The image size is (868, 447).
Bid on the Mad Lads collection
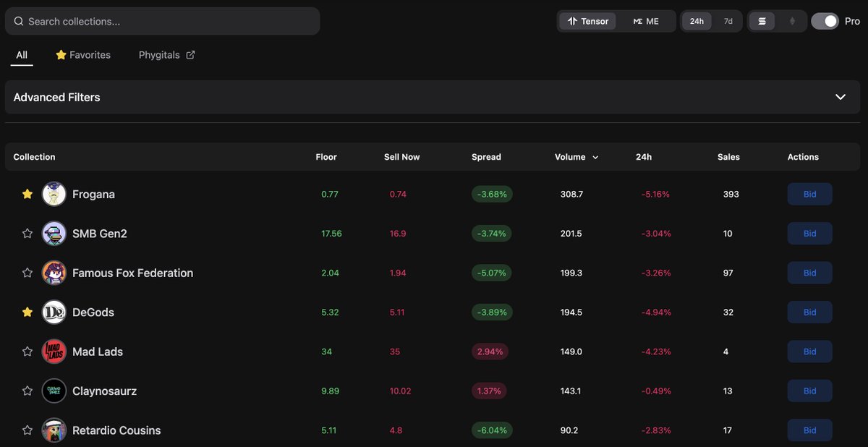point(810,352)
